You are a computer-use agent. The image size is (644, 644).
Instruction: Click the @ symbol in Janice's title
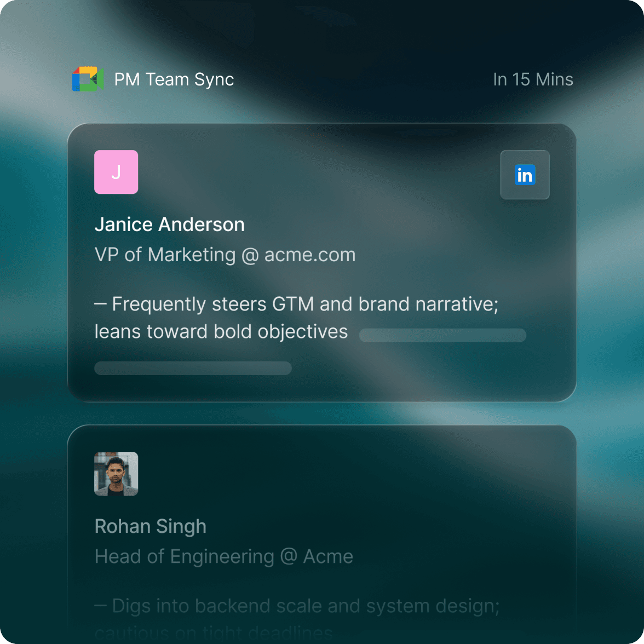pyautogui.click(x=250, y=255)
